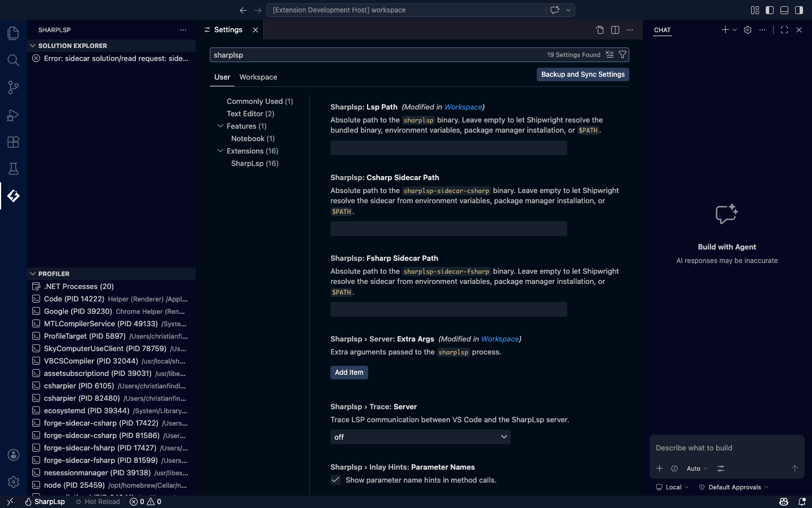This screenshot has width=812, height=508.
Task: Open Run and Debug view
Action: tap(14, 115)
